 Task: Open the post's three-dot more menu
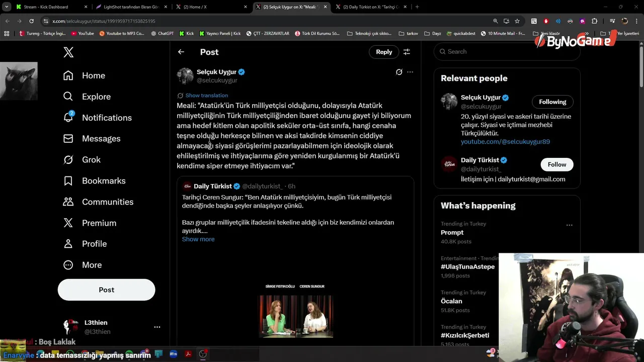point(410,72)
